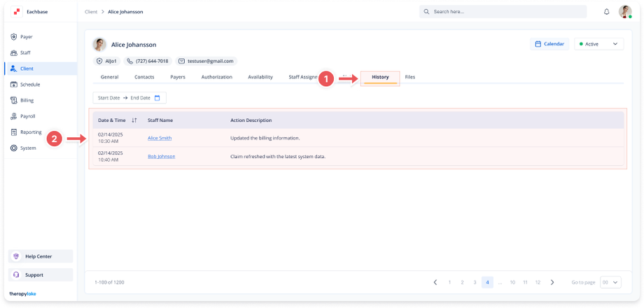Viewport: 644px width, 308px height.
Task: Open the Billing sidebar section
Action: click(x=27, y=100)
